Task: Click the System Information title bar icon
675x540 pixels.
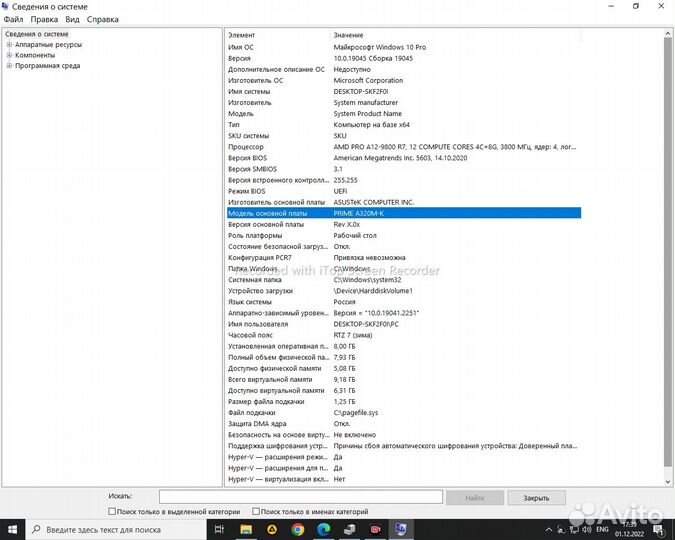Action: pyautogui.click(x=5, y=6)
